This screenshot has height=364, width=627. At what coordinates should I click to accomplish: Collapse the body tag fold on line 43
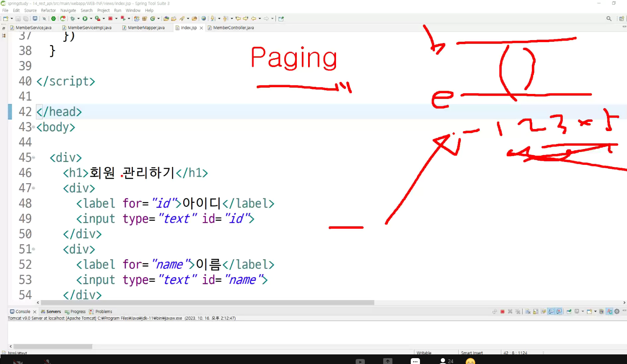tap(33, 127)
